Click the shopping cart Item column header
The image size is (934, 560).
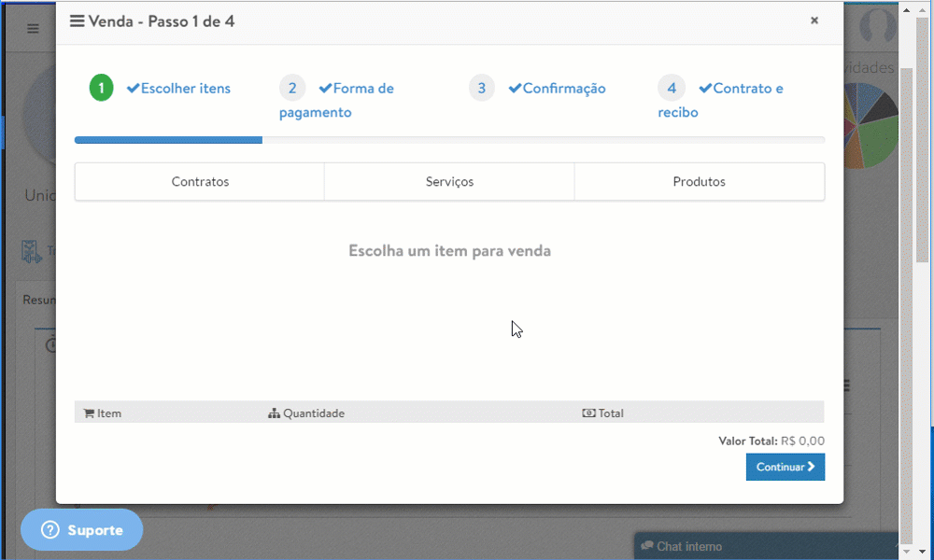(103, 413)
